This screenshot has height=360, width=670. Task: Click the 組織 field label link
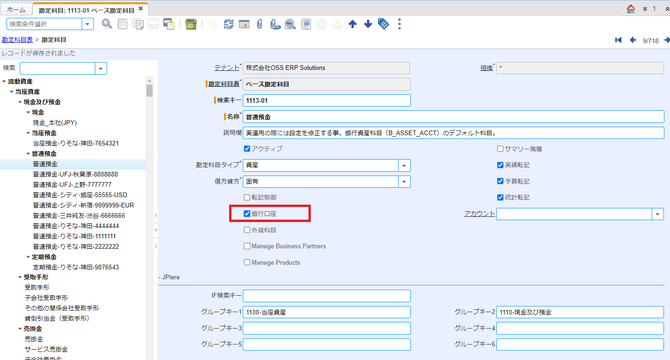487,68
